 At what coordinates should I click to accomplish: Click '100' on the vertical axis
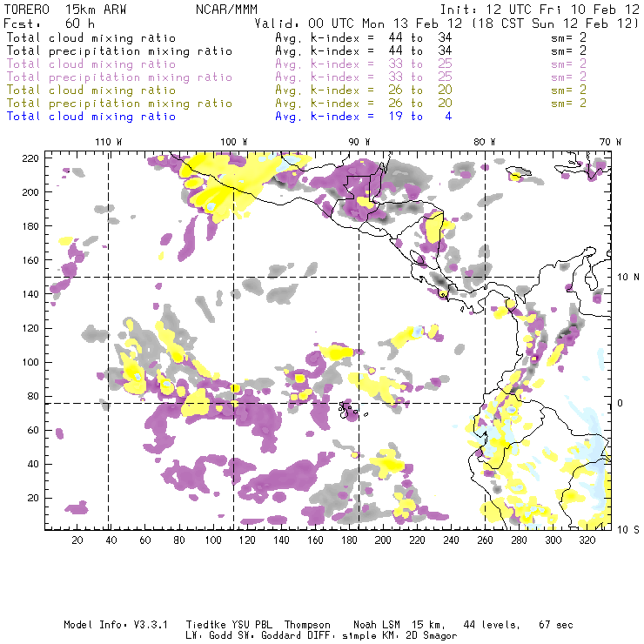[x=30, y=362]
